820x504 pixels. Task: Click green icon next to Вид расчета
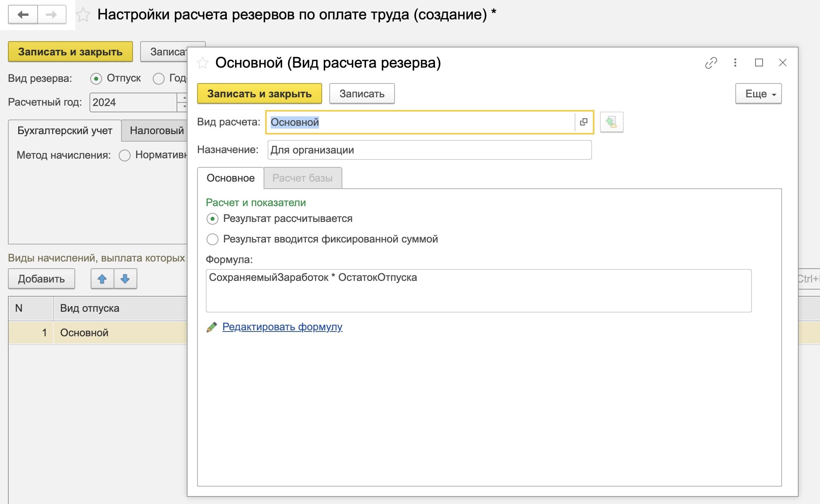[611, 122]
